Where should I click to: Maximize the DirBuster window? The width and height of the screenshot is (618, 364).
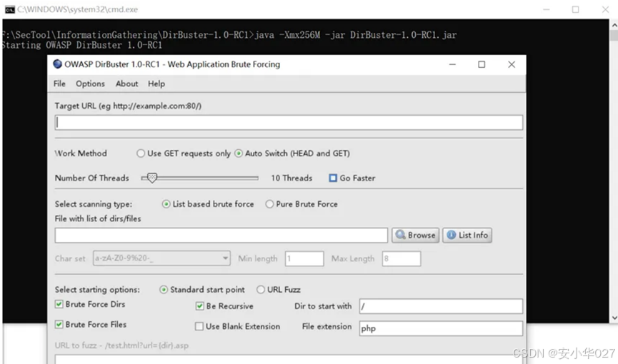pyautogui.click(x=482, y=64)
